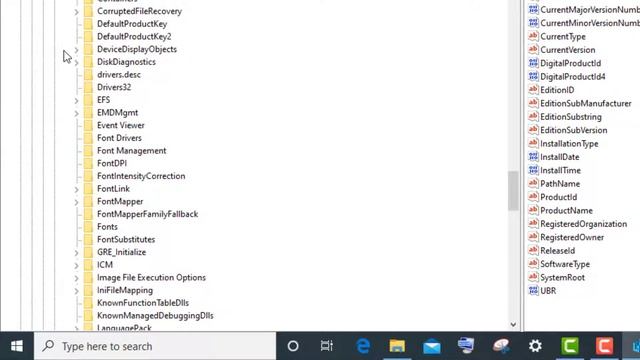The width and height of the screenshot is (640, 360).
Task: Click the UBR DWORD value icon
Action: pos(533,291)
